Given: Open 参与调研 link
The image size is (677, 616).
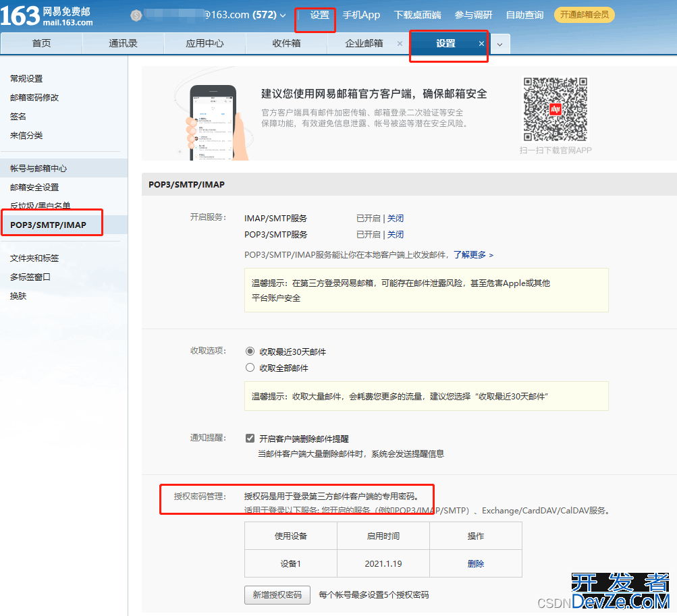Looking at the screenshot, I should [x=473, y=15].
